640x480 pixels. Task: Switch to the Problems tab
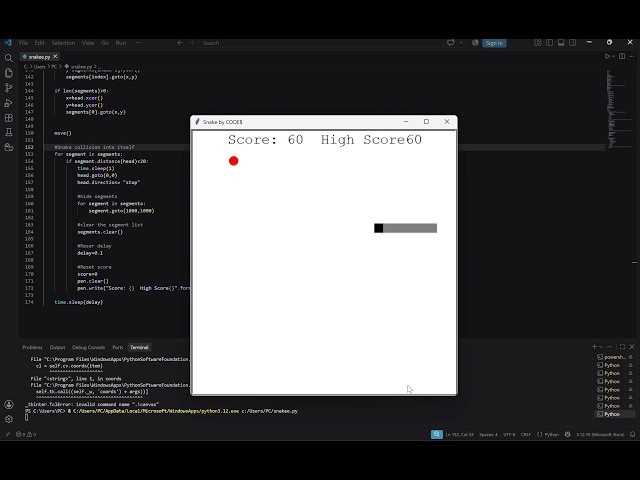[x=32, y=347]
